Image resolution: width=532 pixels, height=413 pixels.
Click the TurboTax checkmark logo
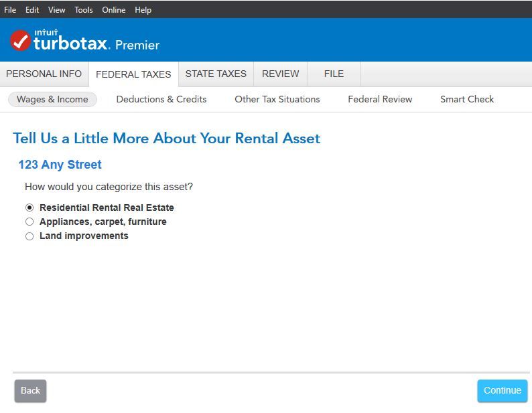20,41
